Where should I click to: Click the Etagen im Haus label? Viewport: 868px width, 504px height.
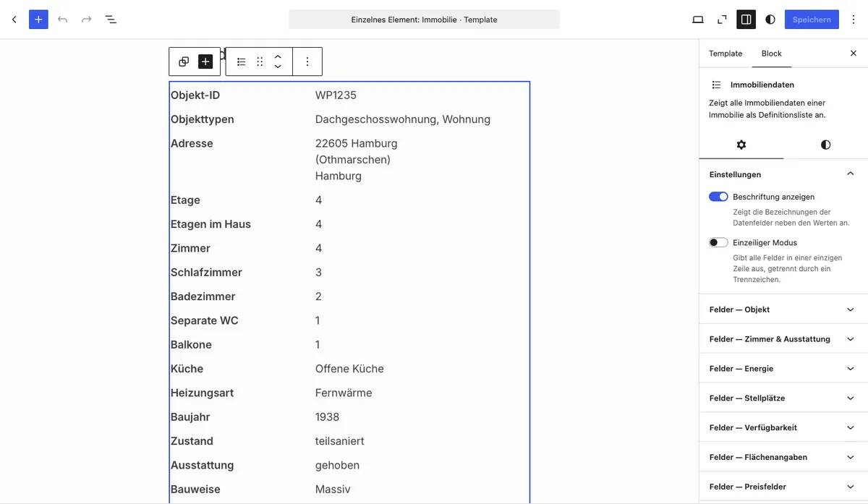[x=210, y=224]
